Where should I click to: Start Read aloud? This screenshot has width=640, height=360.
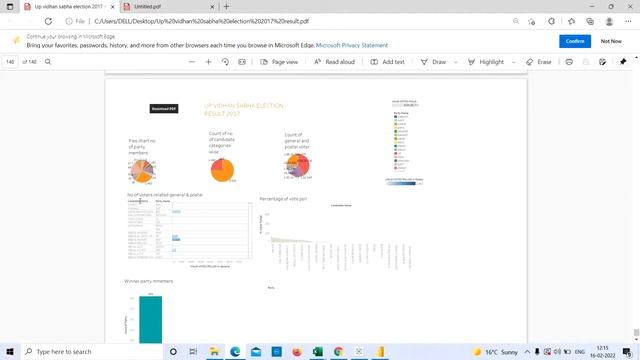click(334, 62)
